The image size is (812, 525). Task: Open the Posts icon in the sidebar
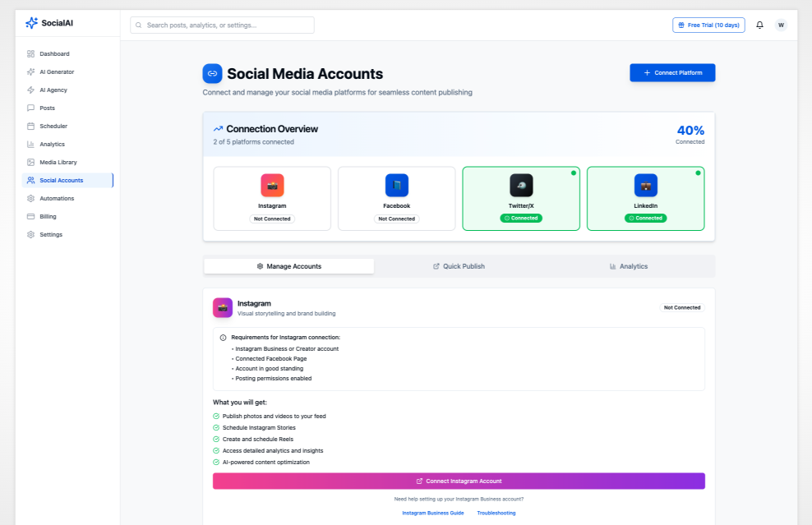(x=31, y=108)
